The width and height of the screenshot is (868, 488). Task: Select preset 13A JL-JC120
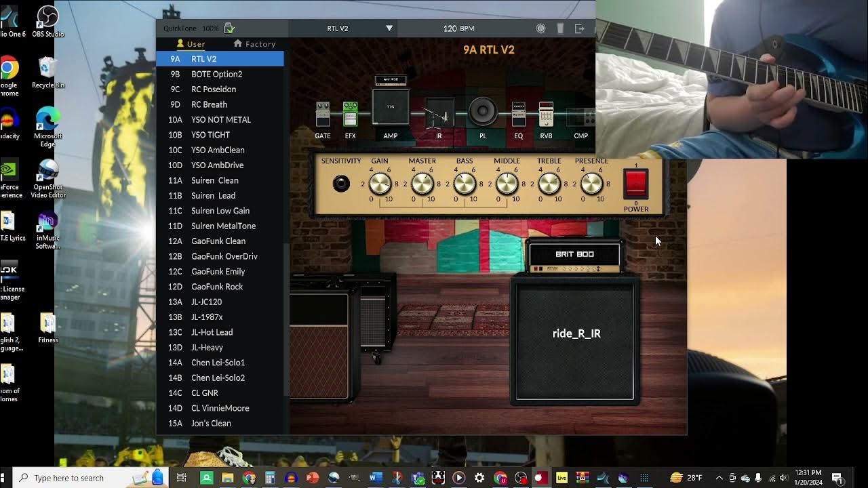tap(220, 302)
